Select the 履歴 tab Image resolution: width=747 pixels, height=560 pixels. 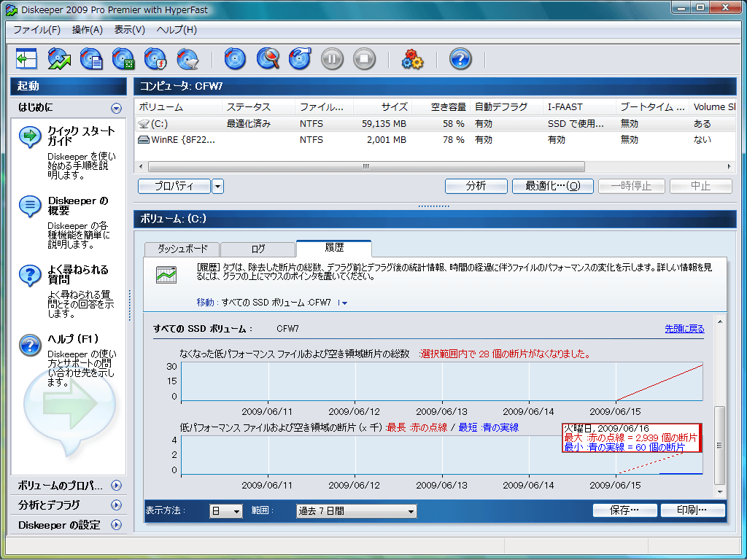[x=334, y=248]
